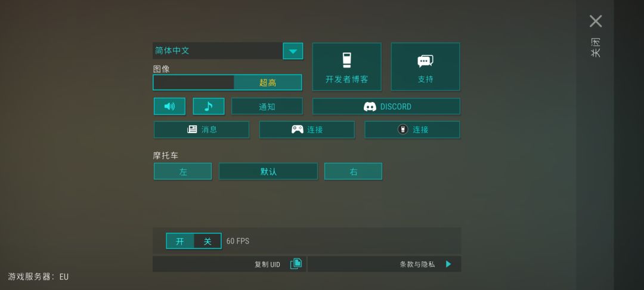The width and height of the screenshot is (644, 290).
Task: Turn 60 FPS on with 开
Action: pyautogui.click(x=180, y=241)
